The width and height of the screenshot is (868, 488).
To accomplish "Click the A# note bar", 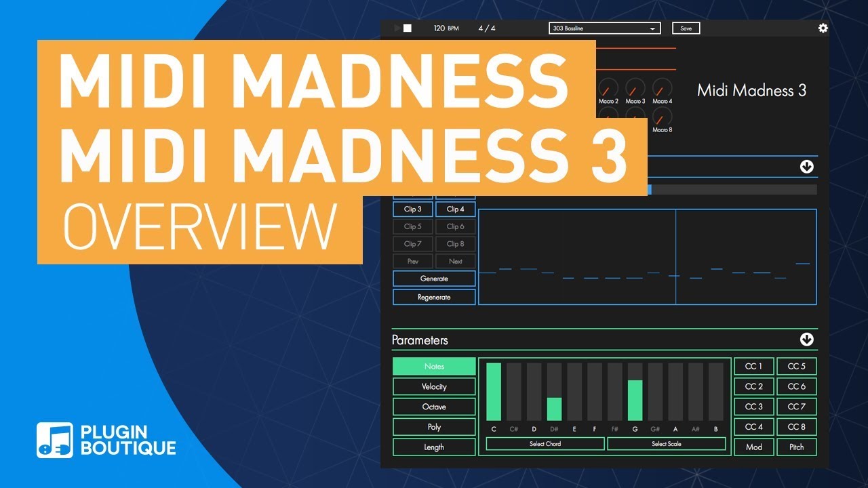I will point(696,392).
